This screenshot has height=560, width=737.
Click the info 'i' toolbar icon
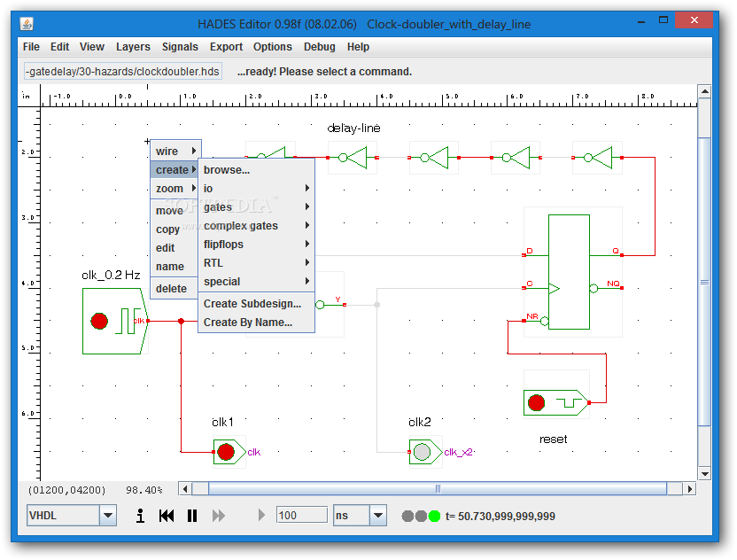(140, 516)
